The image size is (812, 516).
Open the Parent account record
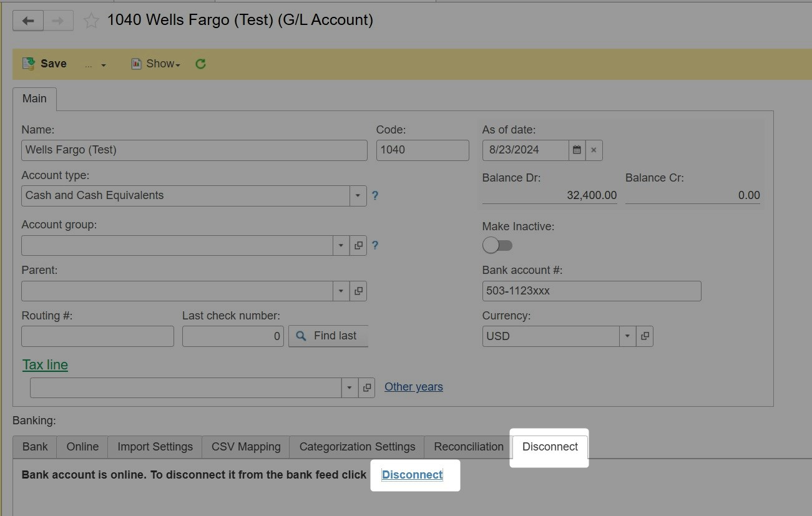[x=358, y=291]
